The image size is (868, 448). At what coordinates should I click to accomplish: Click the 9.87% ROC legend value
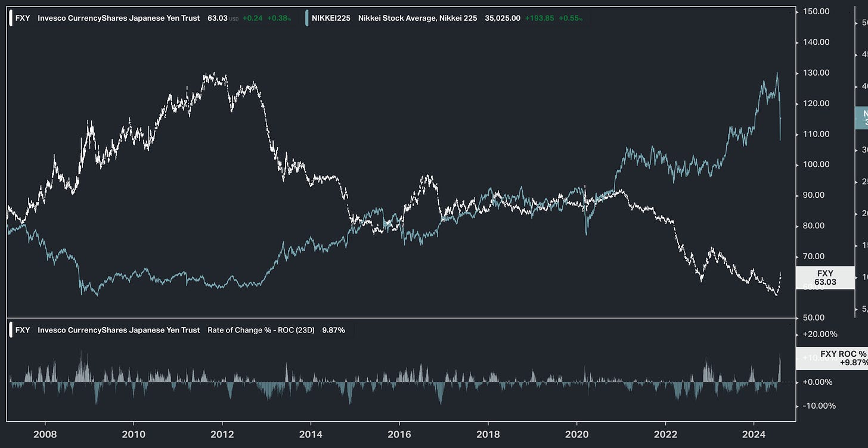334,330
